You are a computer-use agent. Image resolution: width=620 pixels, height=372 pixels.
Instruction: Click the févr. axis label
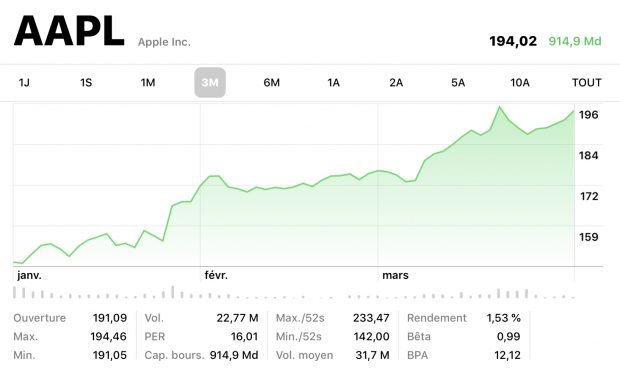[x=216, y=275]
